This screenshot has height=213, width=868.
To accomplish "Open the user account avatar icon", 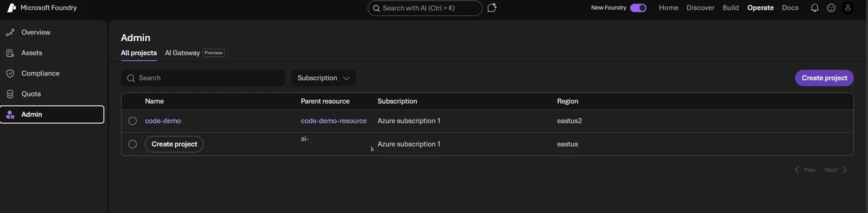I will tap(848, 8).
